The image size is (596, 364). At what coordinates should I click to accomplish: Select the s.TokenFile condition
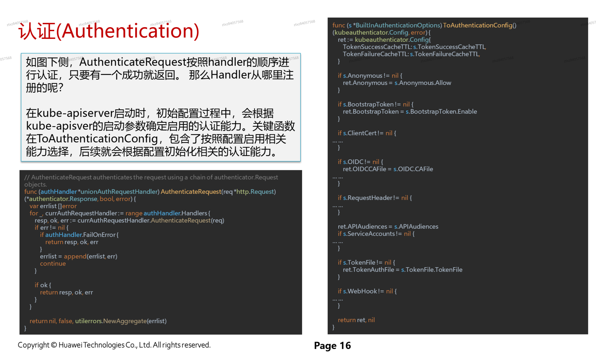click(x=366, y=262)
